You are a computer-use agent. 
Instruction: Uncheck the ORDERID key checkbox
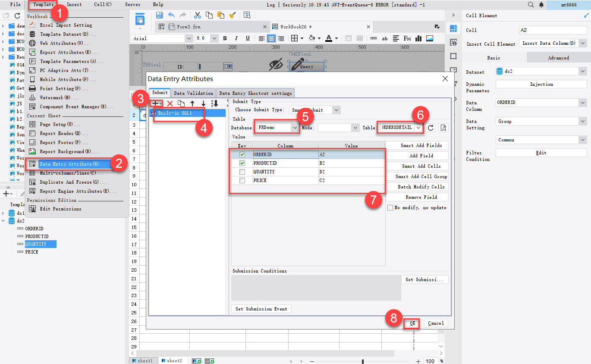242,154
